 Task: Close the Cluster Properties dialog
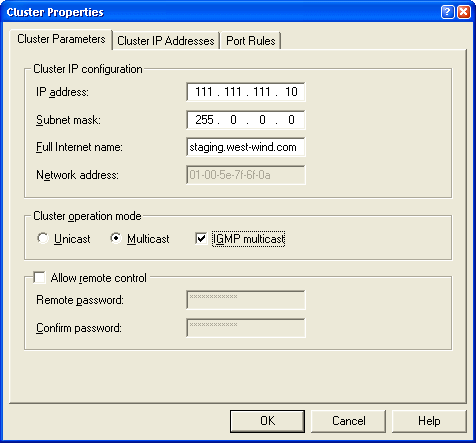click(464, 12)
